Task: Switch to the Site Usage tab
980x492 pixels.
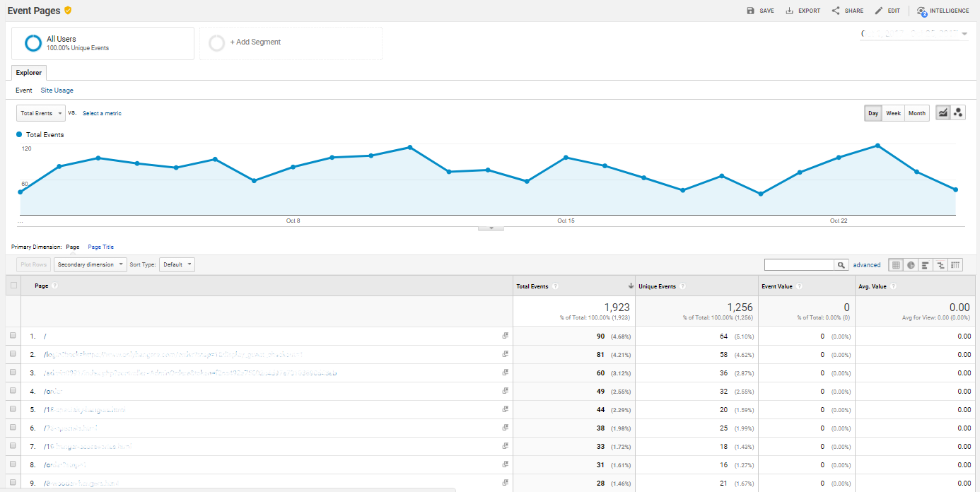Action: (x=57, y=90)
